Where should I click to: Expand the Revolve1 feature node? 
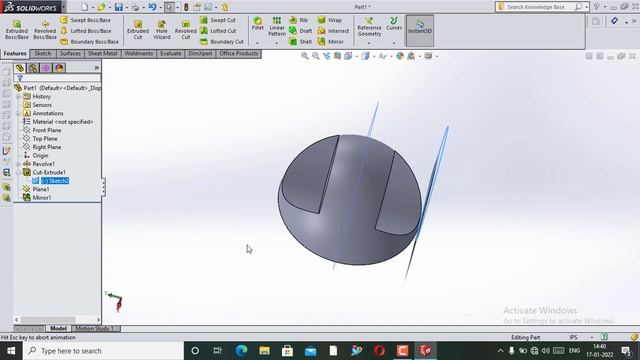(18, 164)
